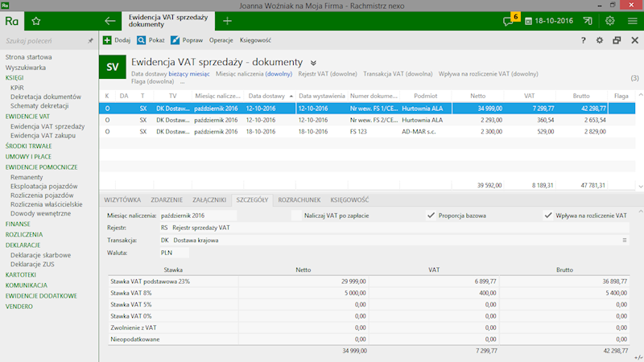The height and width of the screenshot is (362, 644).
Task: Click the Szukaj poleceń search field
Action: [x=43, y=41]
